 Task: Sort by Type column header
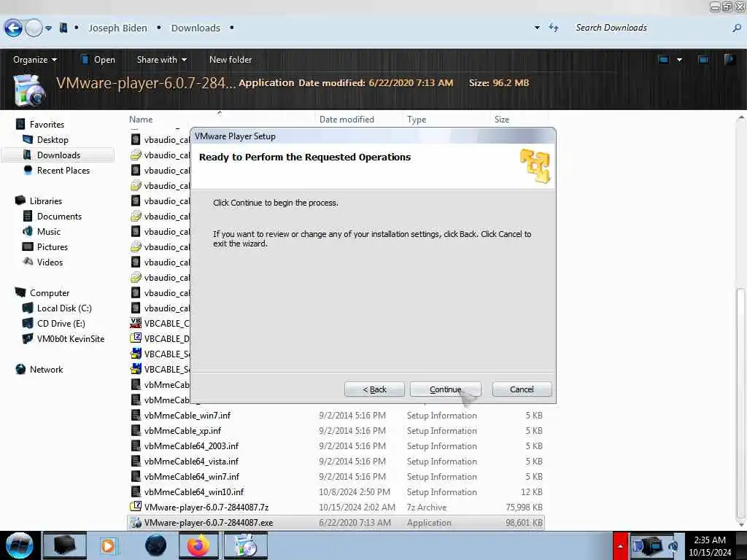pyautogui.click(x=417, y=120)
